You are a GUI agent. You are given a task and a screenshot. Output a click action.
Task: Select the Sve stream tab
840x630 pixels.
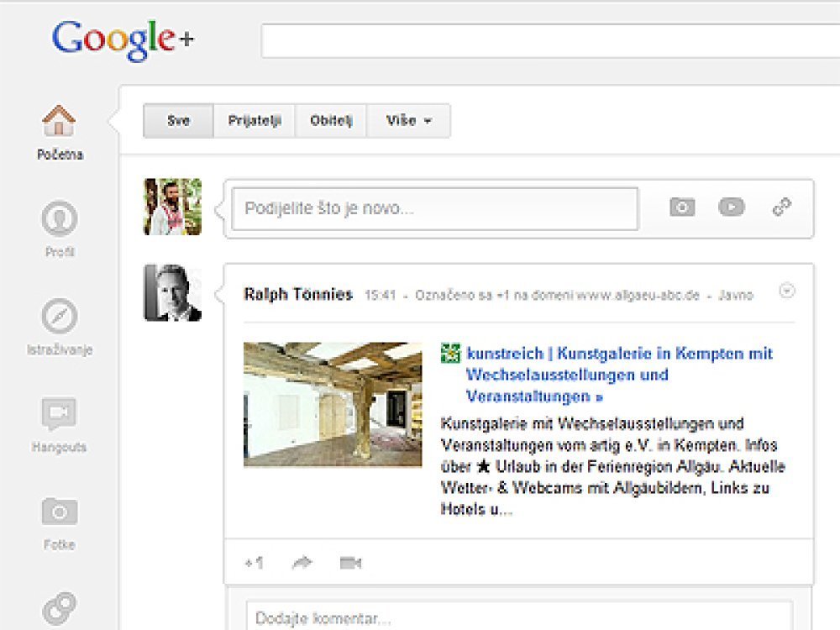pyautogui.click(x=178, y=121)
